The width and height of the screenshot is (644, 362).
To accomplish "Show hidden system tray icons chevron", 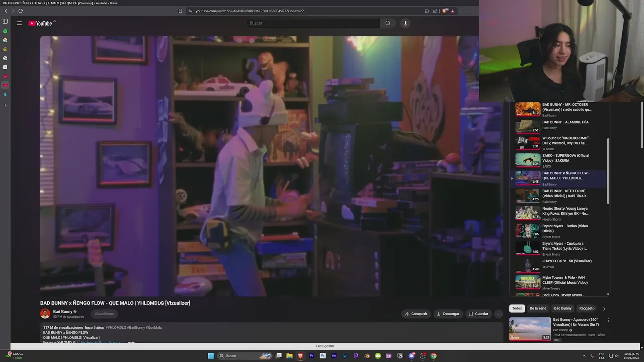I will click(x=584, y=356).
